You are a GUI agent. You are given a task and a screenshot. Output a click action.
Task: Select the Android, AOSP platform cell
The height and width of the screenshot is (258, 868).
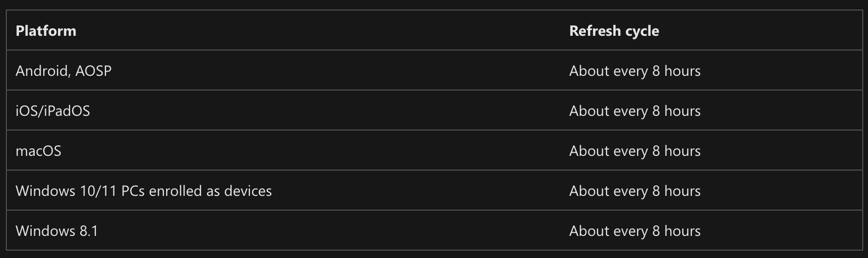click(x=63, y=71)
